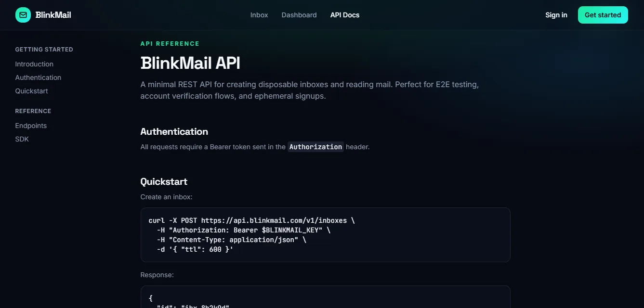Jump to Quickstart from the sidebar

coord(31,91)
